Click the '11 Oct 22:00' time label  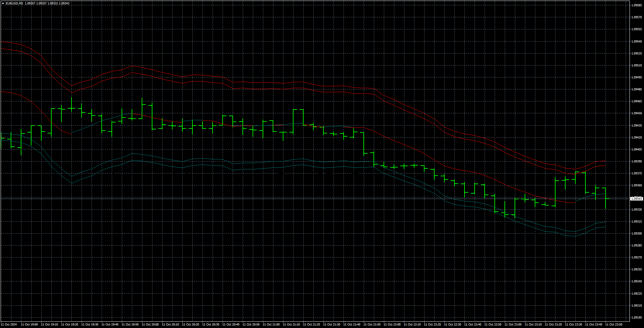click(392, 325)
